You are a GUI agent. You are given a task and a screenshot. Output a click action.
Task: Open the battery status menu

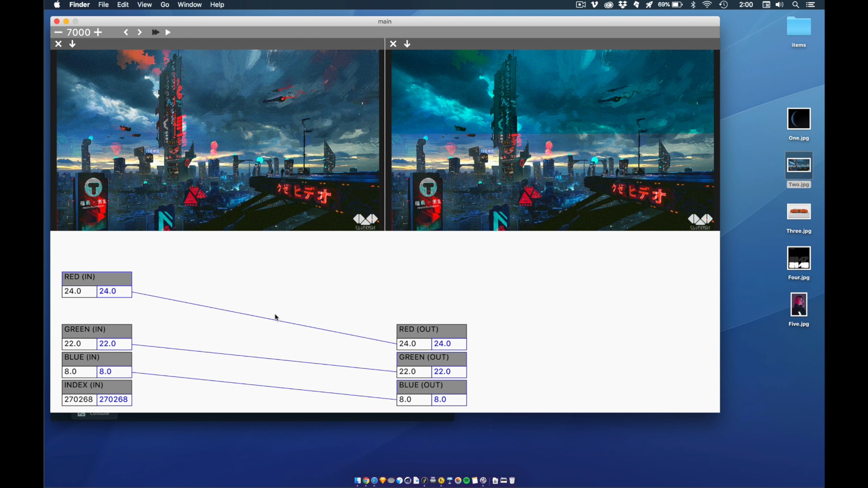pyautogui.click(x=670, y=5)
